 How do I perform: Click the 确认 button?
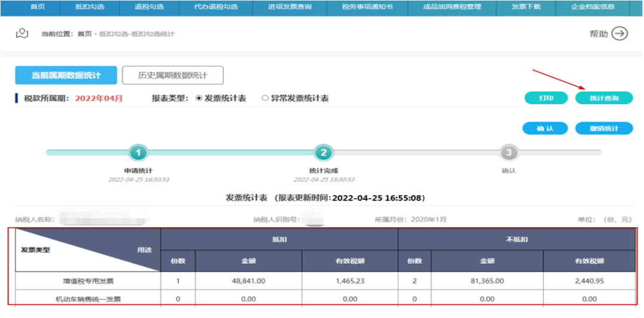click(545, 128)
